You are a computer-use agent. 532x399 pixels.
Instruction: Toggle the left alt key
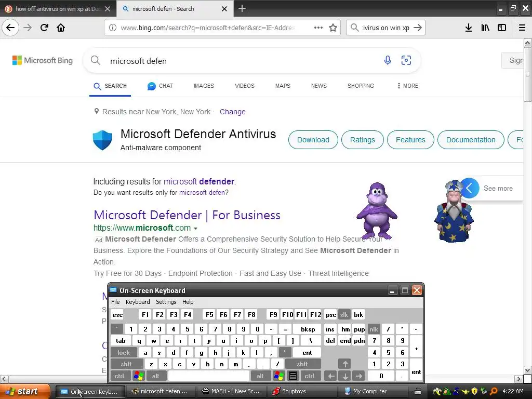[x=156, y=376]
